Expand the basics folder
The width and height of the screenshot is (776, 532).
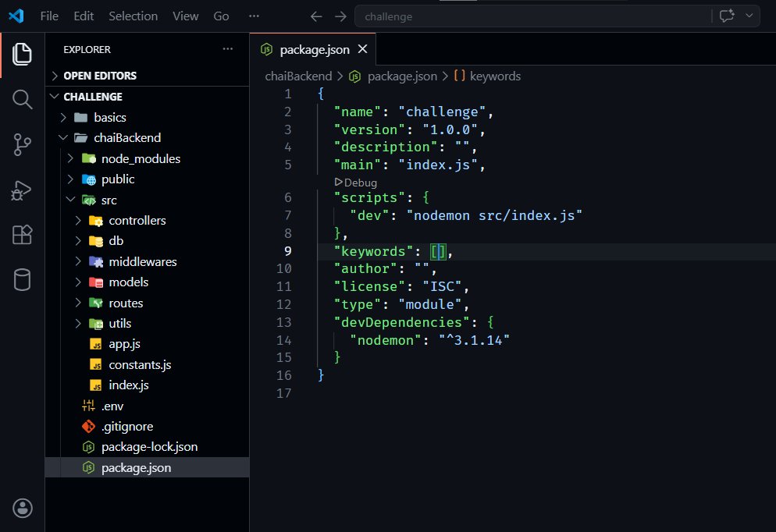click(x=147, y=117)
